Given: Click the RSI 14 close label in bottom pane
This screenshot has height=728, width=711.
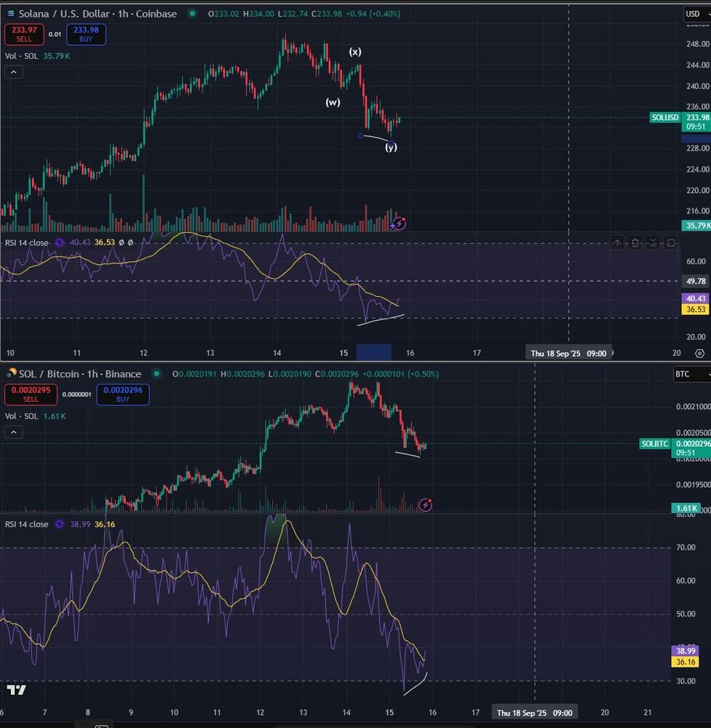Looking at the screenshot, I should [x=26, y=524].
